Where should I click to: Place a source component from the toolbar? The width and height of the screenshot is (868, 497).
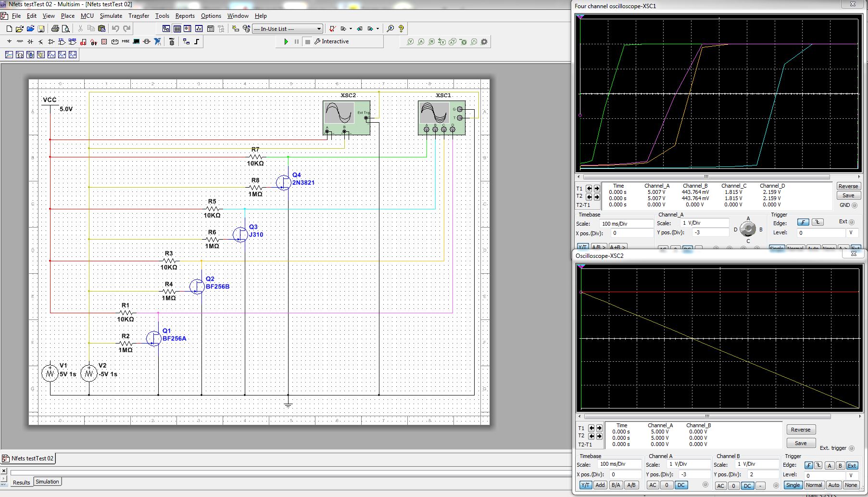pos(9,42)
